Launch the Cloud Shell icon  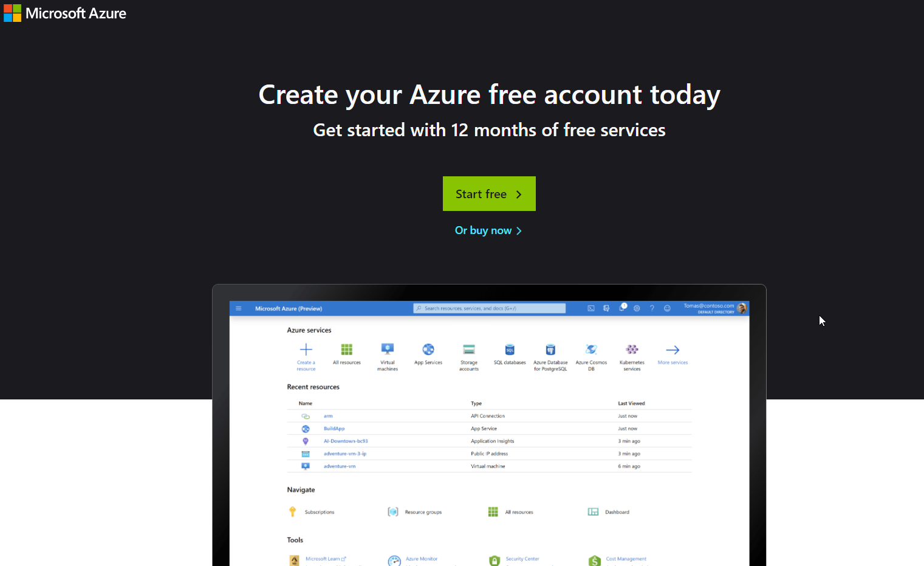click(591, 308)
